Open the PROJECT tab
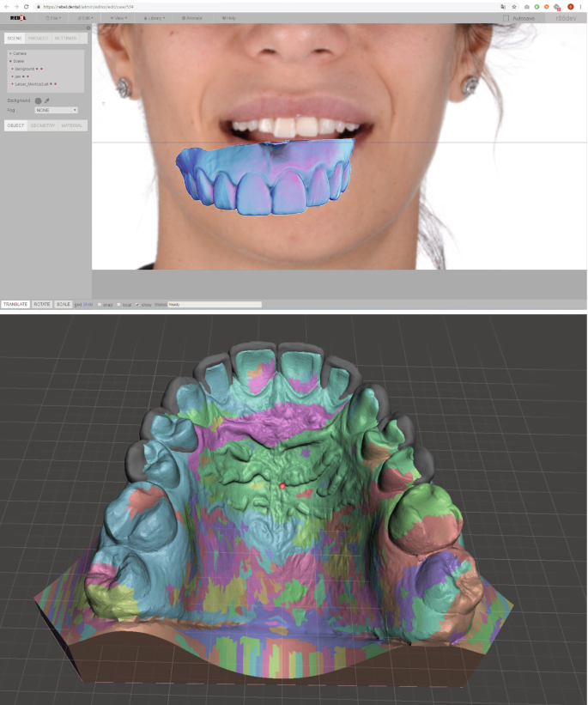588x705 pixels. pyautogui.click(x=38, y=38)
